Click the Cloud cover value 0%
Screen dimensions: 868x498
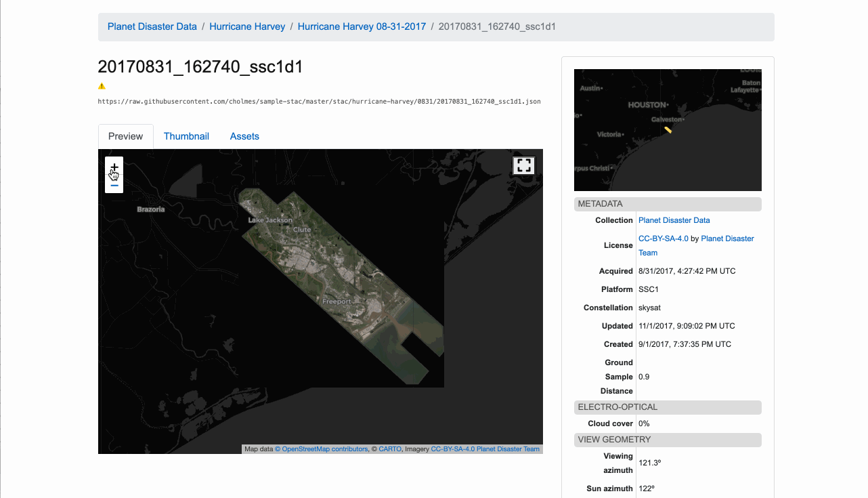[x=644, y=423]
